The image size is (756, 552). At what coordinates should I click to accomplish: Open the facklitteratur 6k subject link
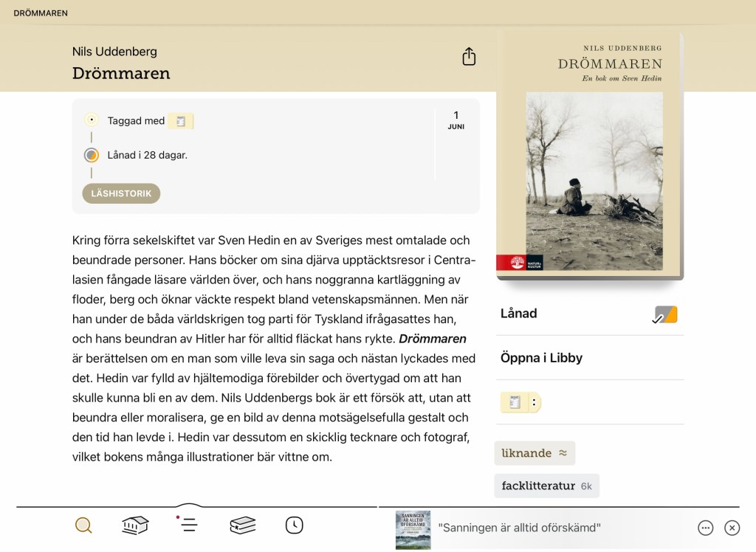546,486
